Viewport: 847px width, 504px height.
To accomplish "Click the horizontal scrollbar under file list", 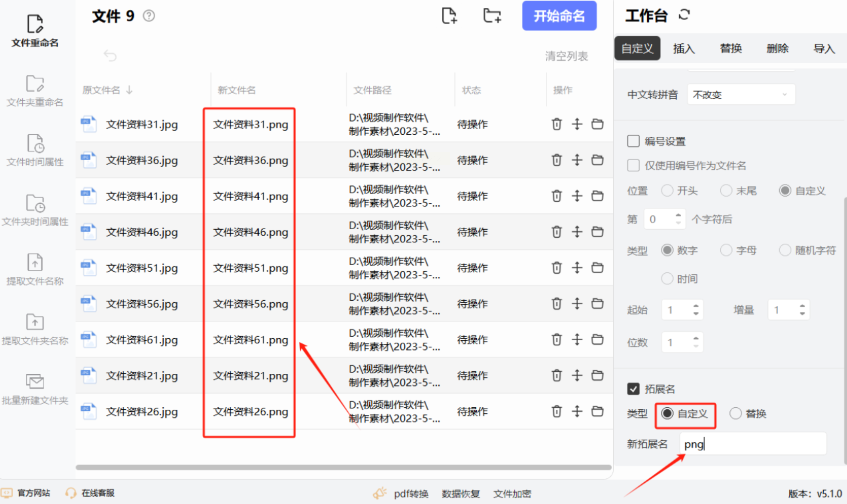I will tap(343, 467).
